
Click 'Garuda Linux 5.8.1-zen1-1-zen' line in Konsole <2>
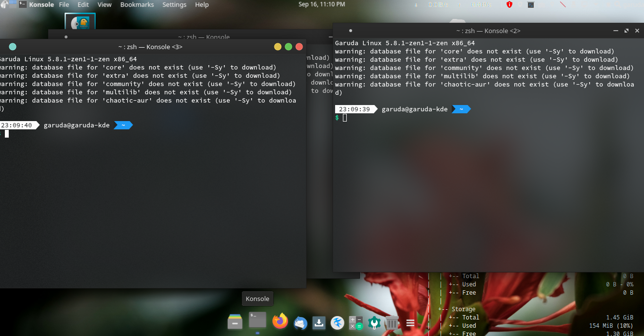click(405, 43)
